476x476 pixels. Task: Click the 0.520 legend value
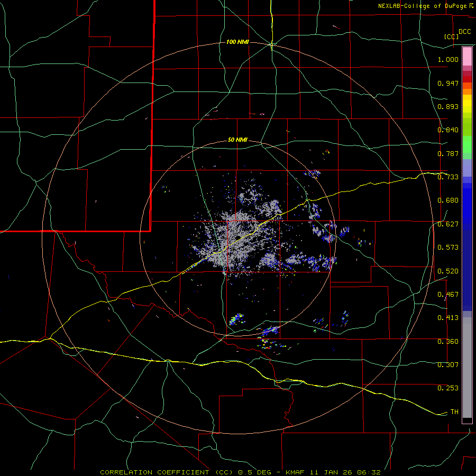pyautogui.click(x=448, y=271)
